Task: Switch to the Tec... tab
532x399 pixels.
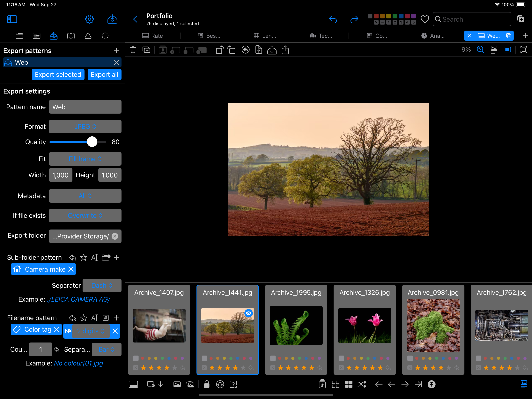Action: tap(321, 36)
